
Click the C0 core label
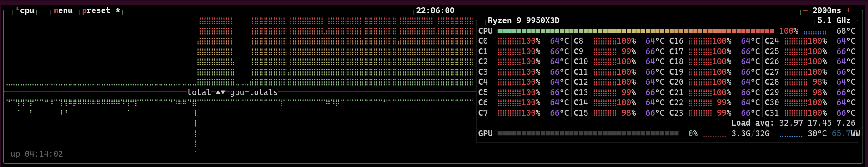click(483, 41)
